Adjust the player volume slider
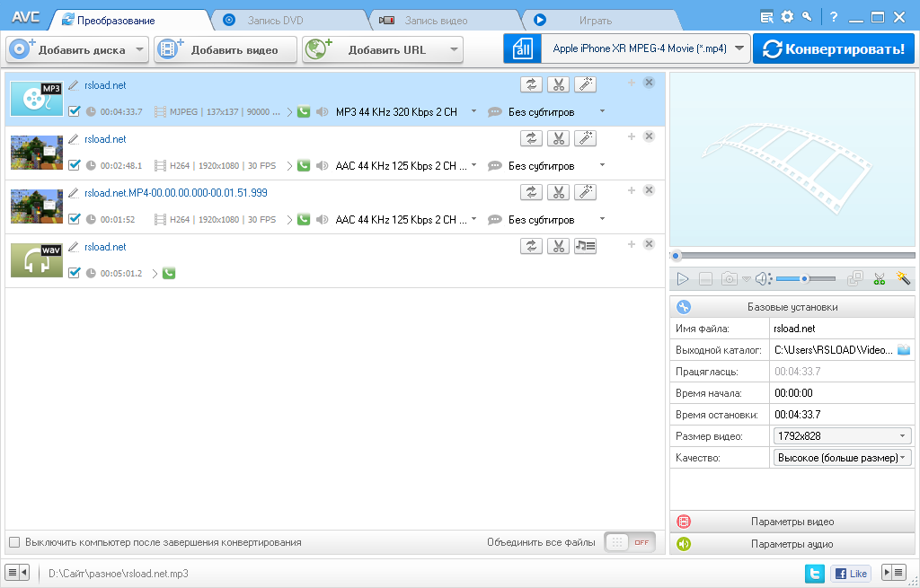The width and height of the screenshot is (920, 588). tap(806, 279)
